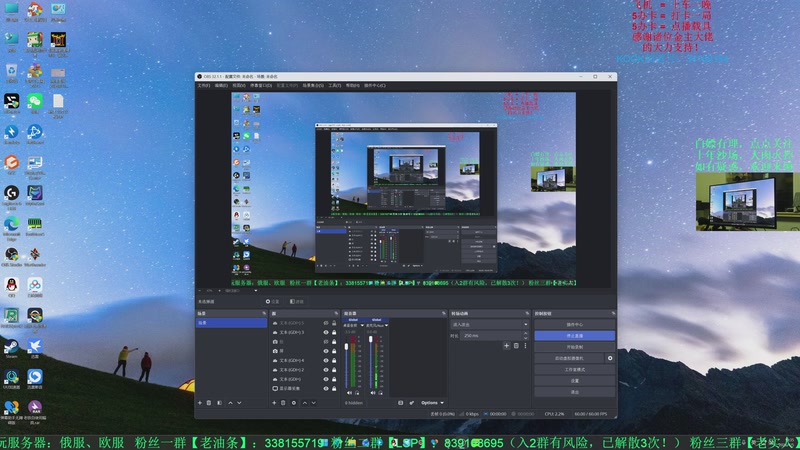Click 开始录制 button
800x450 pixels.
[x=574, y=347]
